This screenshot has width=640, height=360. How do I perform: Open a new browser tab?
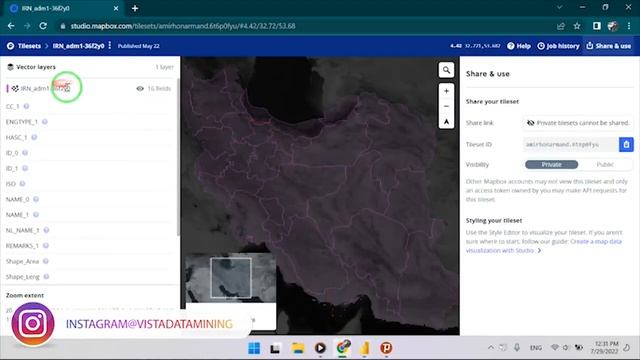pos(135,8)
